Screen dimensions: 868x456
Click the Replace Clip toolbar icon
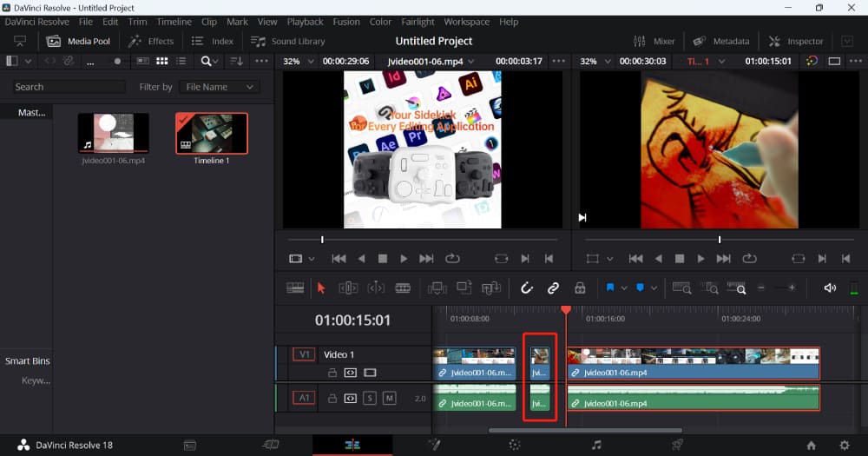click(x=491, y=288)
